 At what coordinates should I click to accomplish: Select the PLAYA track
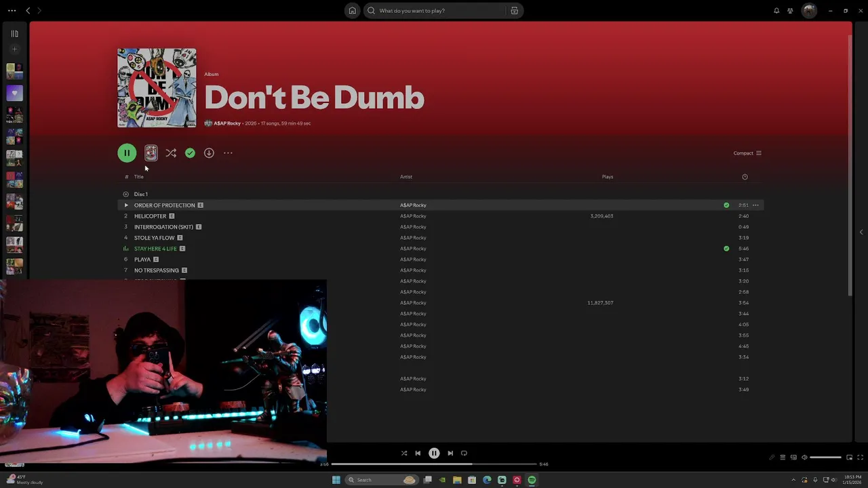click(441, 260)
